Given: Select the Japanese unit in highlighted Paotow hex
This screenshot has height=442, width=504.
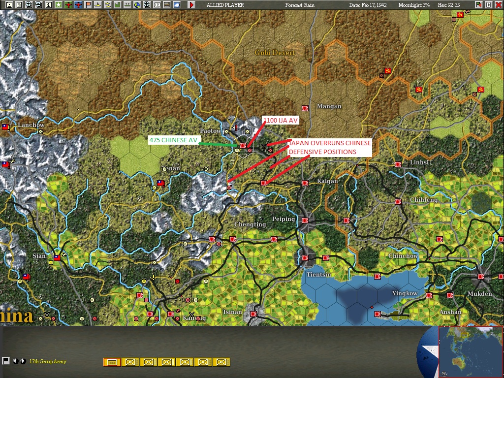Looking at the screenshot, I should click(x=243, y=146).
